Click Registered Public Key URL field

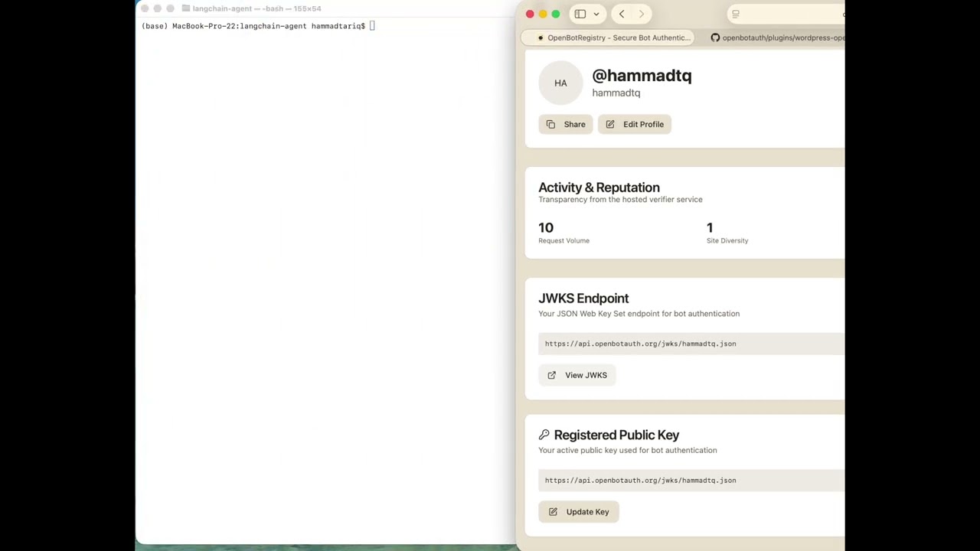click(x=691, y=481)
